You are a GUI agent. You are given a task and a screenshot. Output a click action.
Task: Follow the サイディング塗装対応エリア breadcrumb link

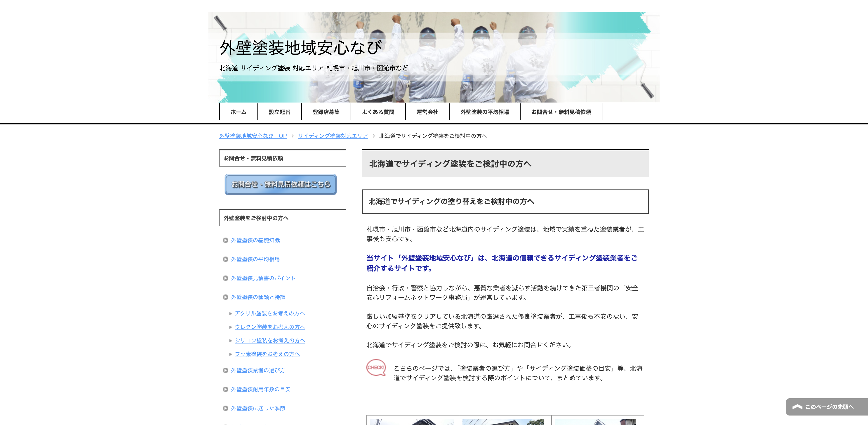pos(333,136)
